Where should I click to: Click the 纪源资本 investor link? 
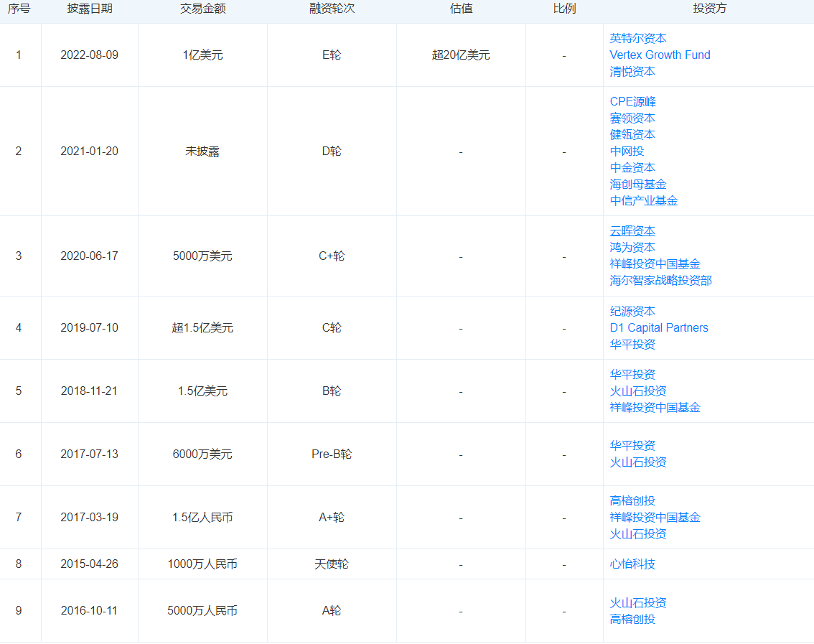click(x=632, y=312)
